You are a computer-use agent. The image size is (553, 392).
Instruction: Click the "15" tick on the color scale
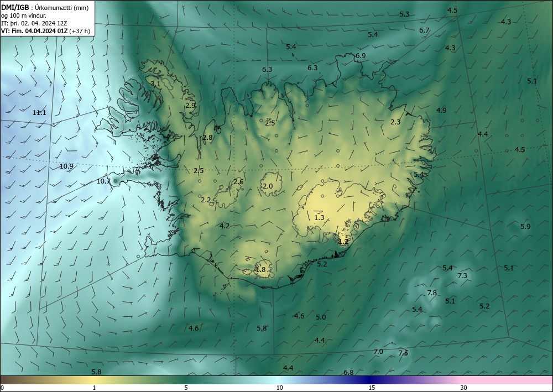372,388
